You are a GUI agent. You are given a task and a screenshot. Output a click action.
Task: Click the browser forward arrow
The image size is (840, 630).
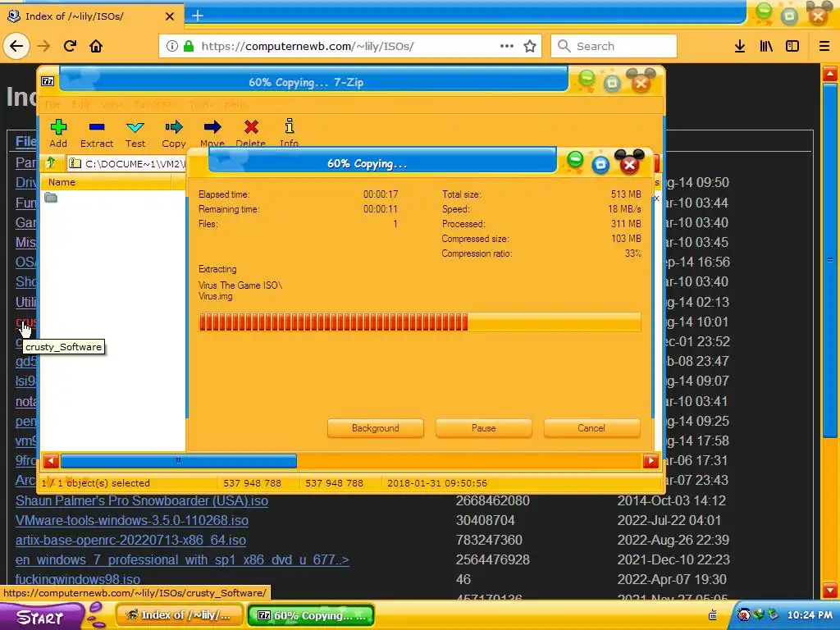pyautogui.click(x=43, y=46)
